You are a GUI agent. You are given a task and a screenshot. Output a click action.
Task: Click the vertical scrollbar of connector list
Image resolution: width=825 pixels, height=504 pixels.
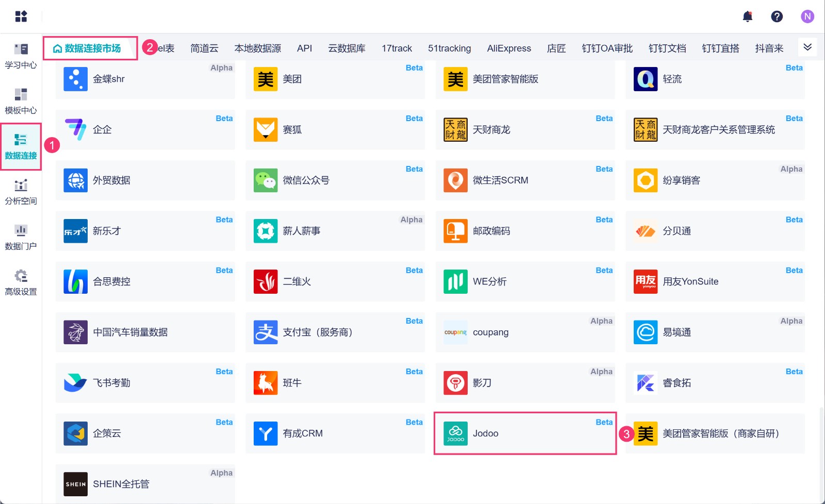821,453
